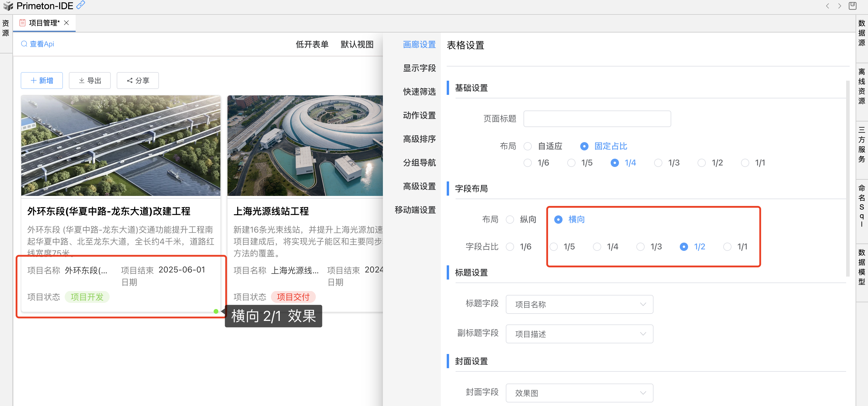Click the 新增 add button
868x406 pixels.
(42, 81)
